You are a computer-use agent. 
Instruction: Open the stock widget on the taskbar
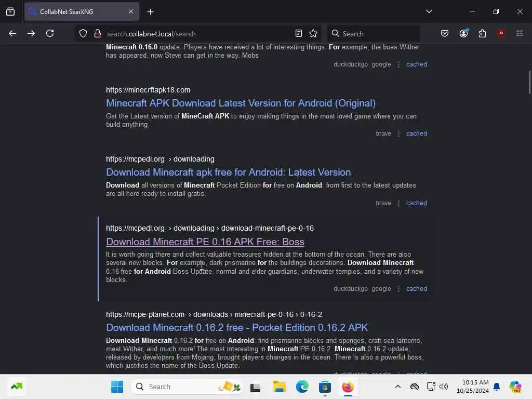coord(16,387)
